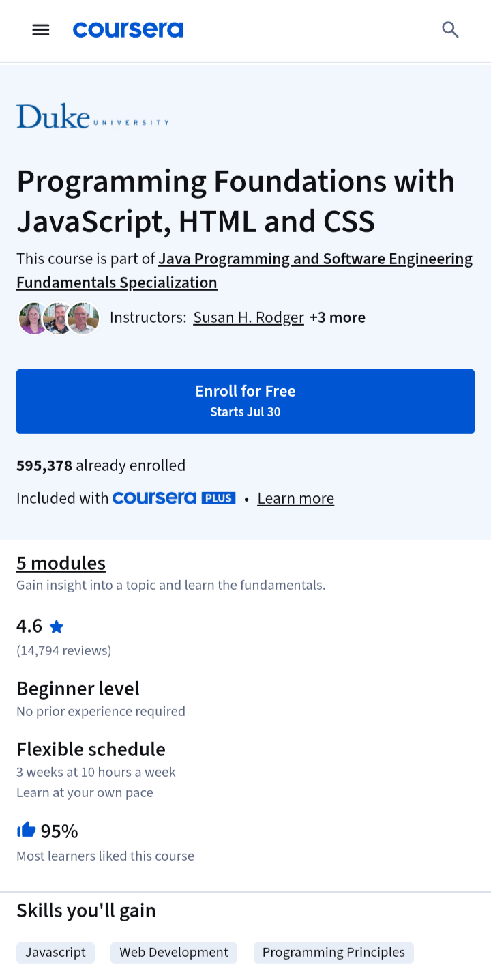Expand the +3 more instructors
This screenshot has height=980, width=491.
(338, 317)
